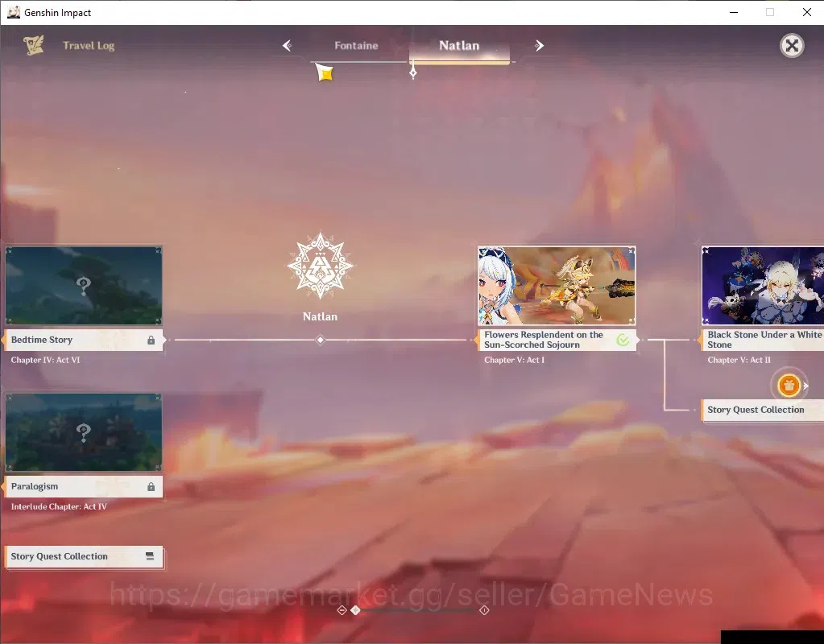
Task: Click the left end marker of bottom progress bar
Action: pos(342,610)
